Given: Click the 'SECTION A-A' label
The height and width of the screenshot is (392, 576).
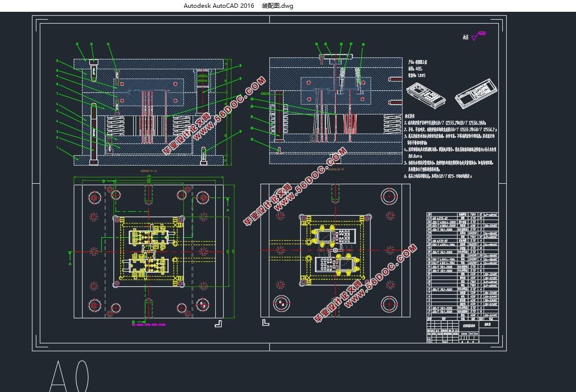Looking at the screenshot, I should coord(151,171).
